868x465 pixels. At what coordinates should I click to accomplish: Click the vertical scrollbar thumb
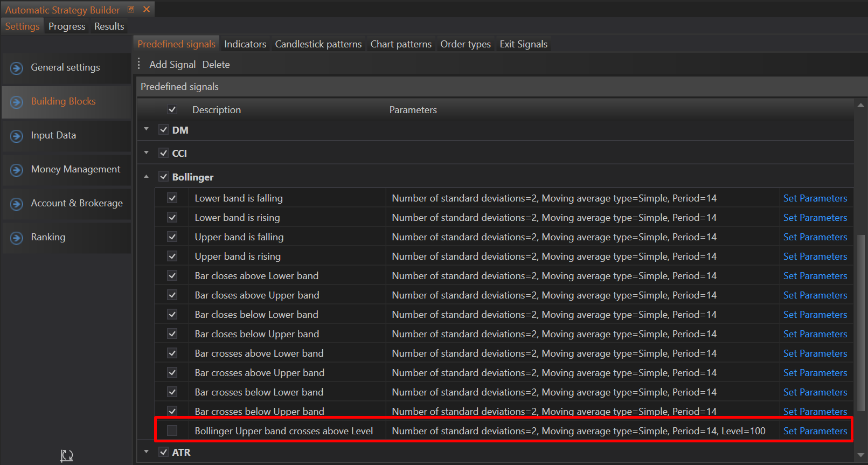tap(860, 323)
